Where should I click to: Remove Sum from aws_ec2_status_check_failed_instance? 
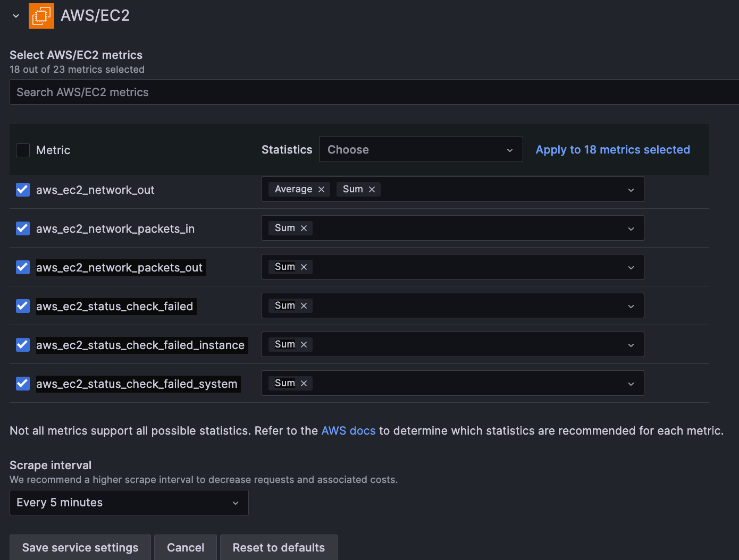point(304,344)
